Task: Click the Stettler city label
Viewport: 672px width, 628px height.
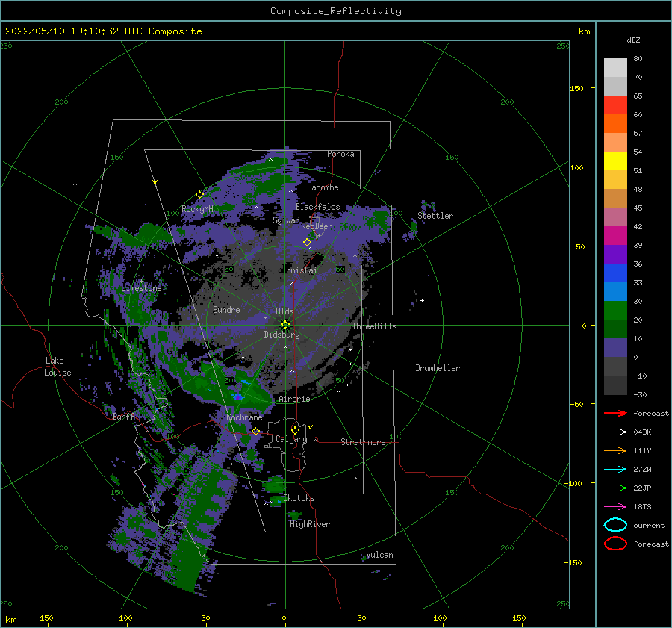Action: pyautogui.click(x=435, y=216)
